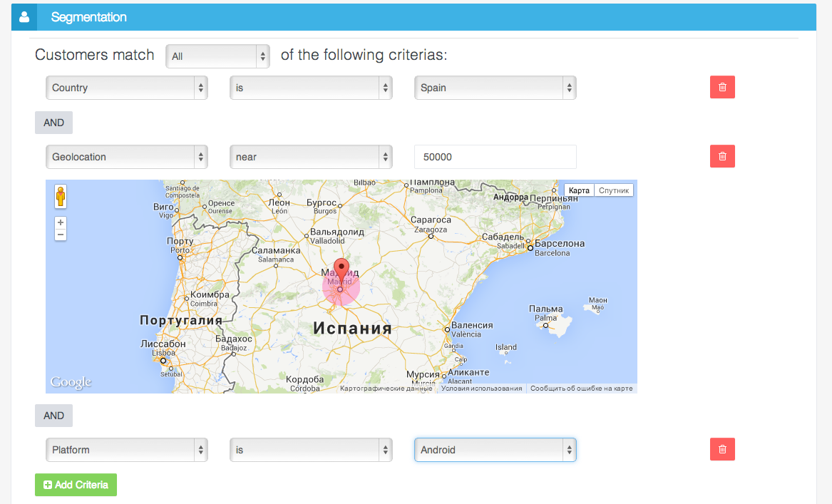
Task: Open the near operator dropdown
Action: [x=311, y=157]
